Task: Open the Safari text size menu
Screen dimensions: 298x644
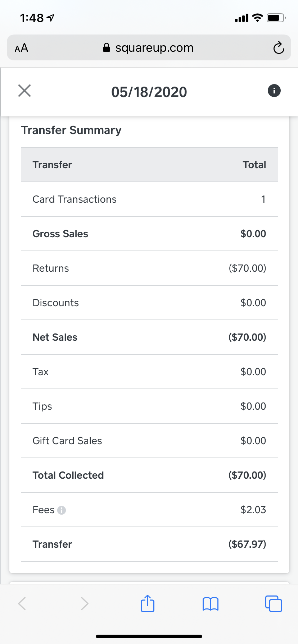Action: coord(21,48)
